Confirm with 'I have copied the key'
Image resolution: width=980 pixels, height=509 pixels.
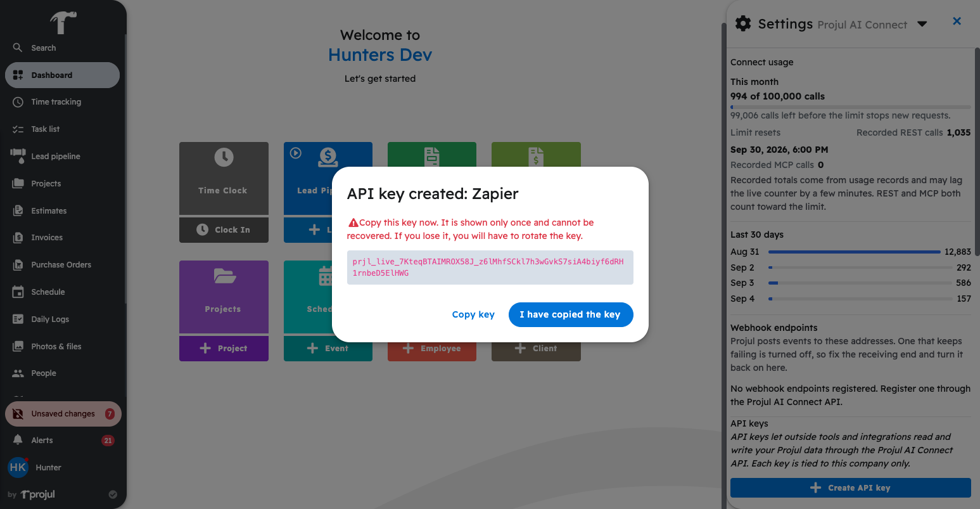pyautogui.click(x=571, y=314)
